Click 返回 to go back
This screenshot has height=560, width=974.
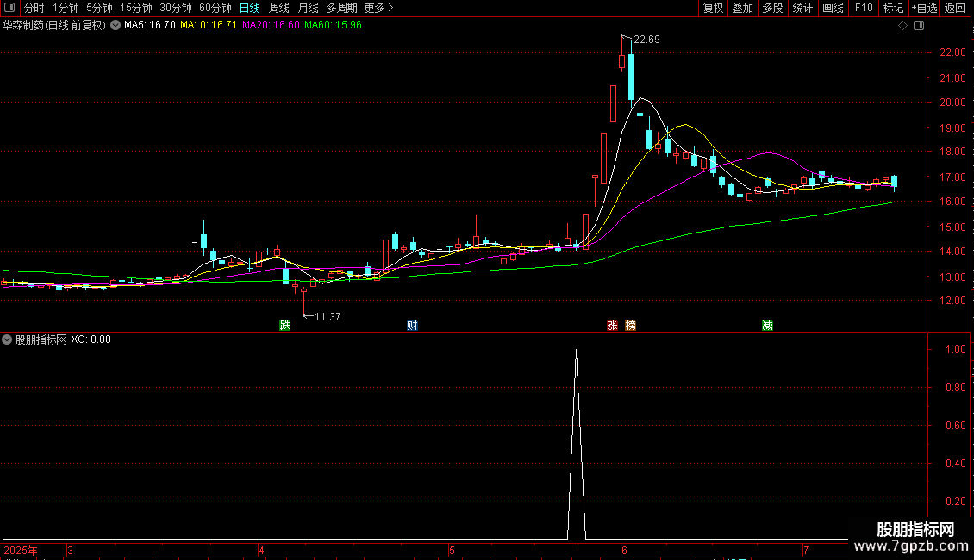tap(955, 8)
